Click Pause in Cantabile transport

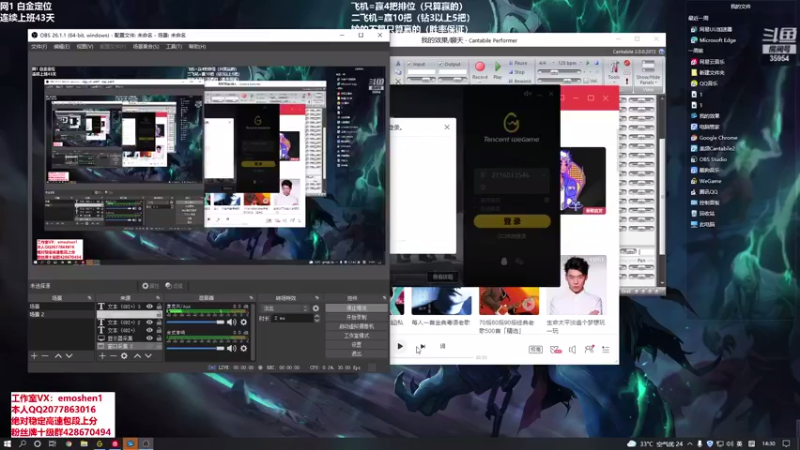[x=517, y=63]
